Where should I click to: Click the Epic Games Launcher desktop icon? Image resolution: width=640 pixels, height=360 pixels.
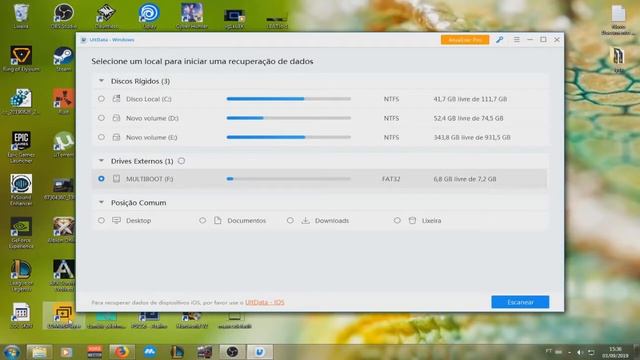click(x=21, y=147)
